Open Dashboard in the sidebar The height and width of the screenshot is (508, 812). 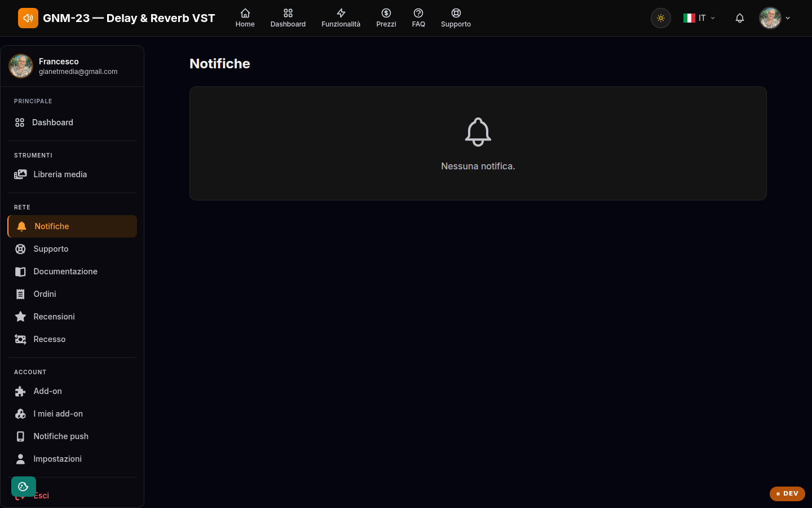[72, 122]
